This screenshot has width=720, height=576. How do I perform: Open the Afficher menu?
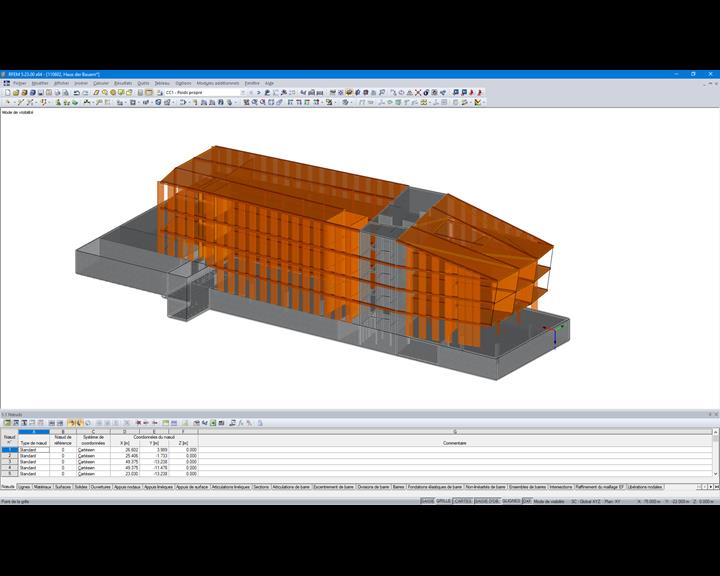tap(62, 83)
